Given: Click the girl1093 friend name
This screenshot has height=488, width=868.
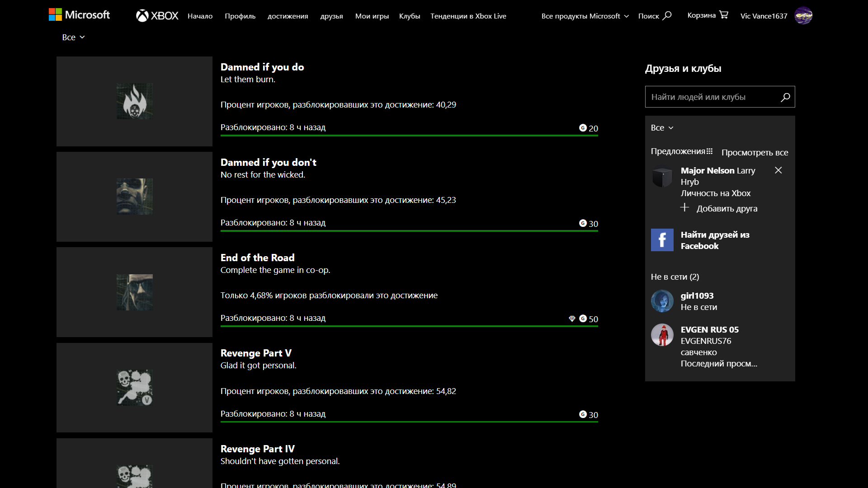Looking at the screenshot, I should [697, 296].
